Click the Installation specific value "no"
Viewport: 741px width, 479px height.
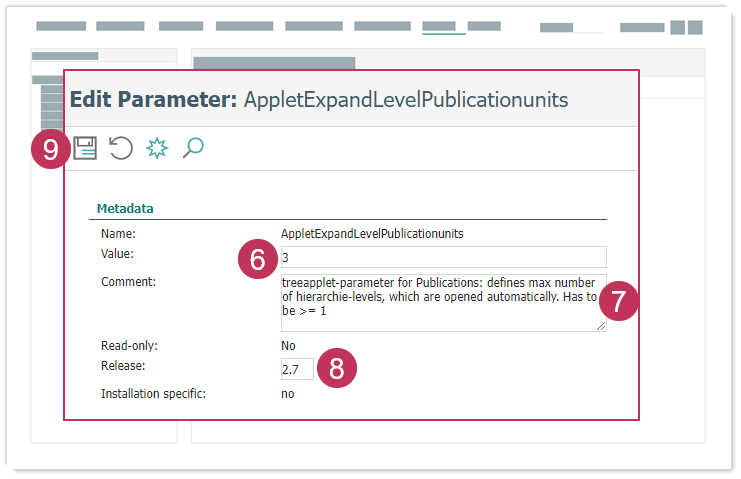coord(287,394)
